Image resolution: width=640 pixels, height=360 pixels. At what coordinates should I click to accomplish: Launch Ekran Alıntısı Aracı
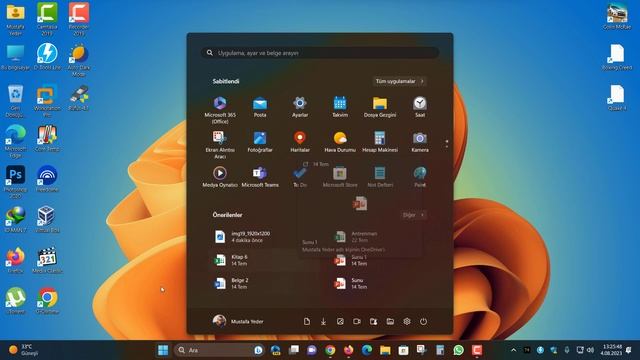(220, 145)
